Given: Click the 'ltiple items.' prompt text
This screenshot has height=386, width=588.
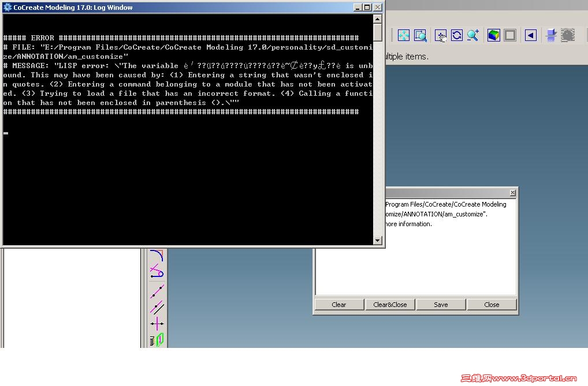Looking at the screenshot, I should tap(407, 57).
